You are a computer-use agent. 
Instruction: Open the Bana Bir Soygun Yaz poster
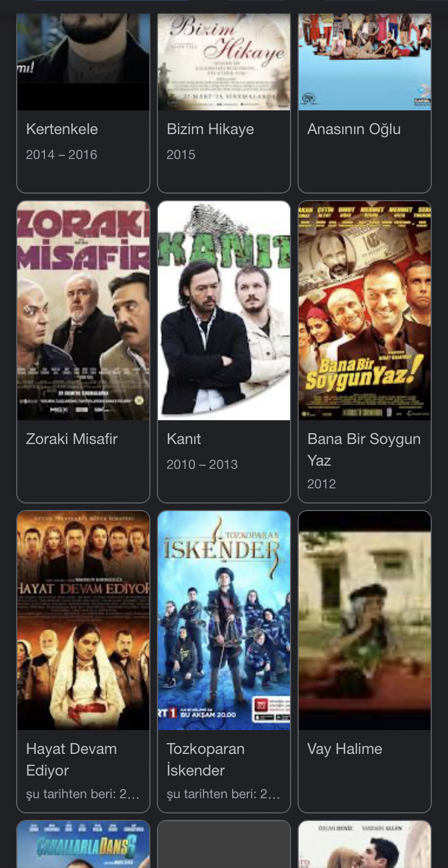[365, 311]
